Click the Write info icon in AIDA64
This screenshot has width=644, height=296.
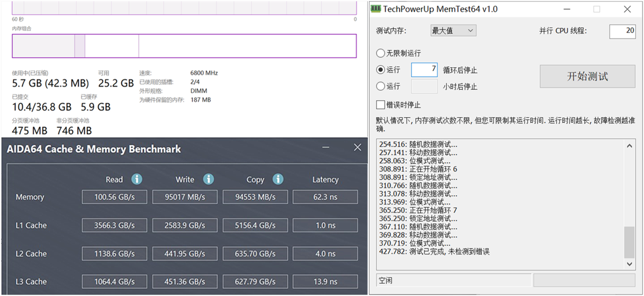coord(208,179)
